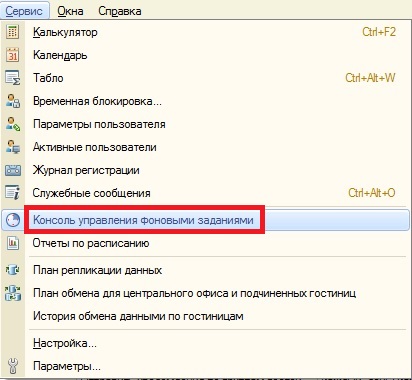Viewport: 412px width, 380px height.
Task: Show Служебные сообщения
Action: click(x=206, y=193)
